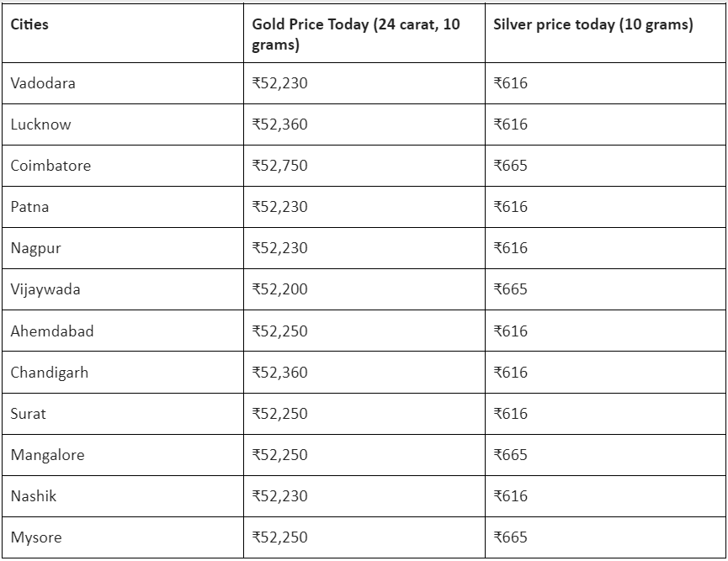728x561 pixels.
Task: Select the Patna city cell
Action: pos(29,207)
